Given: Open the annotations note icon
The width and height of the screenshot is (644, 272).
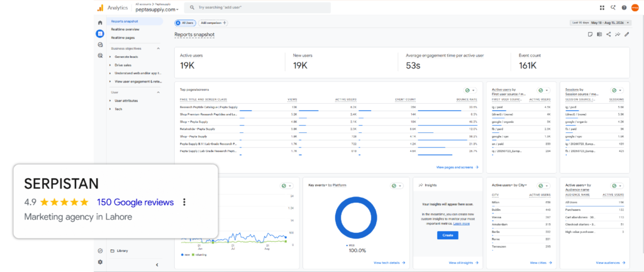Looking at the screenshot, I should pos(590,35).
